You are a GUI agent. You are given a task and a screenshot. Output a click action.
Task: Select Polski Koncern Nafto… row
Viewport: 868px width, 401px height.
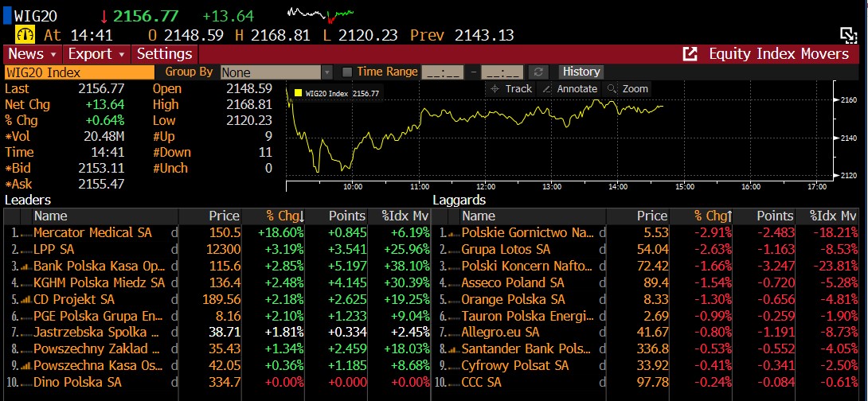click(646, 266)
